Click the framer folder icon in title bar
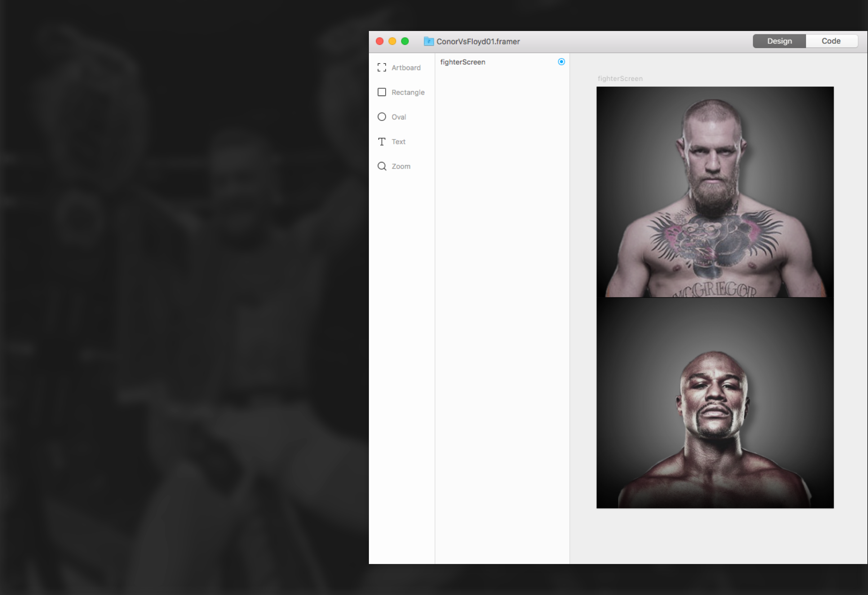Image resolution: width=868 pixels, height=595 pixels. coord(429,41)
